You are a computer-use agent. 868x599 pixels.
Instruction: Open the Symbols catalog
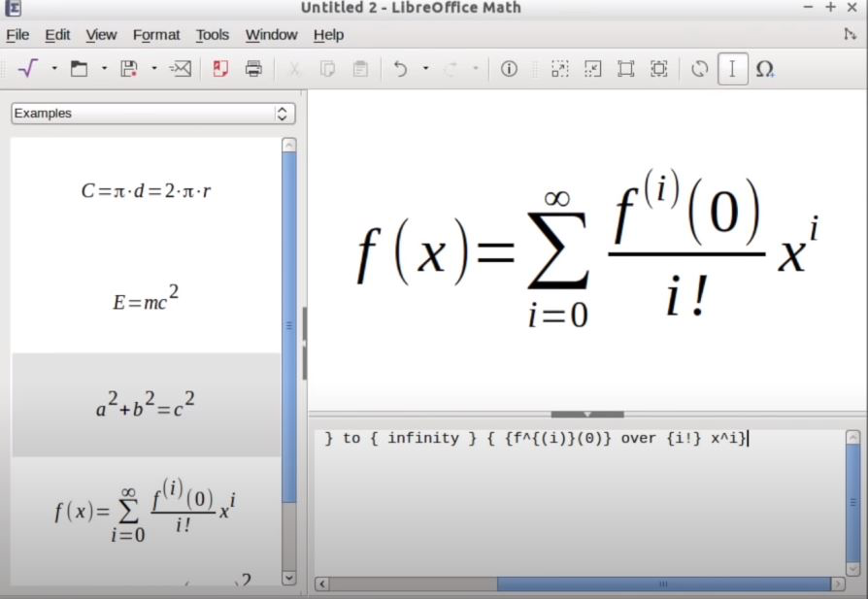point(766,68)
